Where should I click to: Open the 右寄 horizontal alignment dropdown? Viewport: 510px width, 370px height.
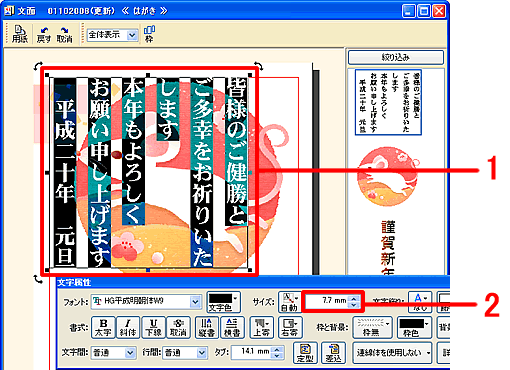[290, 328]
